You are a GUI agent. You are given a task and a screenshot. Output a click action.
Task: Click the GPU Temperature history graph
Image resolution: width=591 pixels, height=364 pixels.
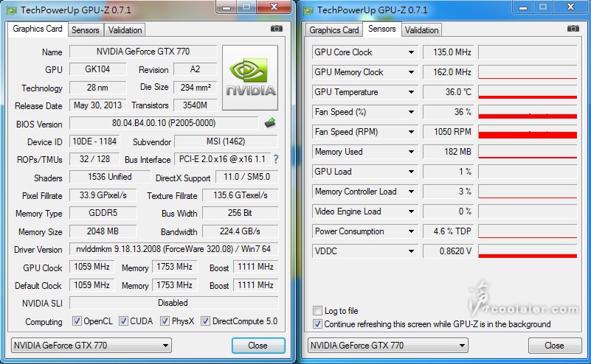[x=528, y=92]
